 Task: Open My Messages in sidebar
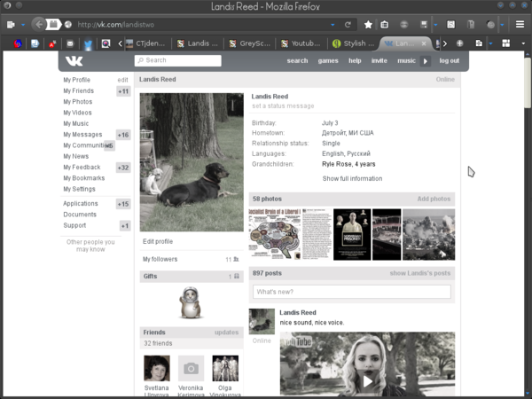[x=82, y=135]
